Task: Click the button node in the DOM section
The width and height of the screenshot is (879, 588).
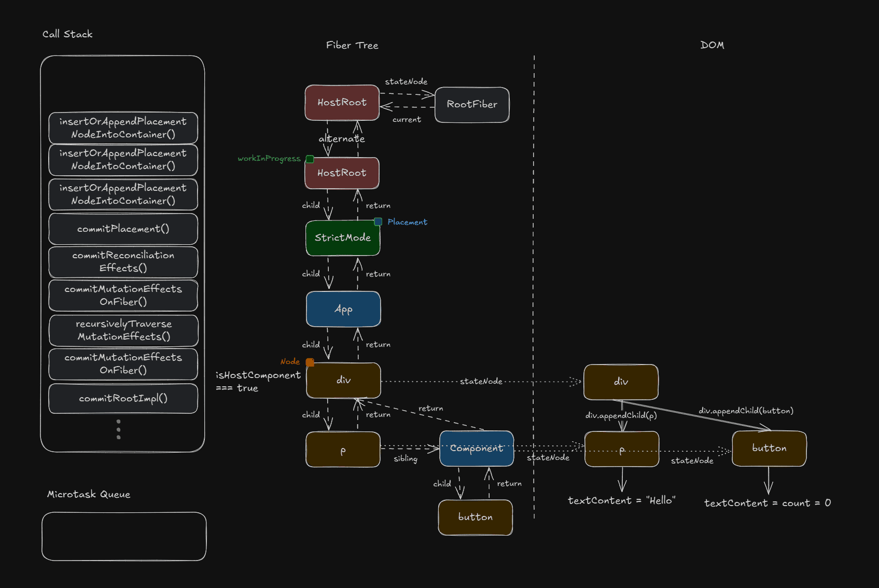Action: (769, 449)
